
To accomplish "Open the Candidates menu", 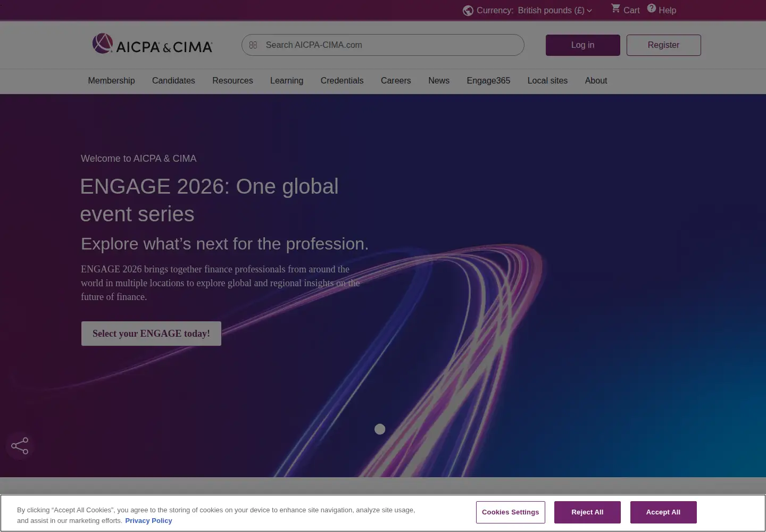I will click(173, 81).
